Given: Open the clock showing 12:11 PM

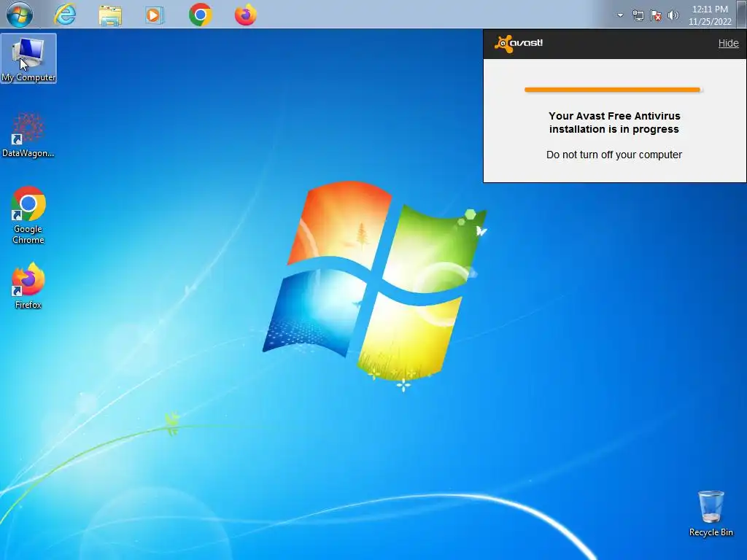Looking at the screenshot, I should pos(710,15).
